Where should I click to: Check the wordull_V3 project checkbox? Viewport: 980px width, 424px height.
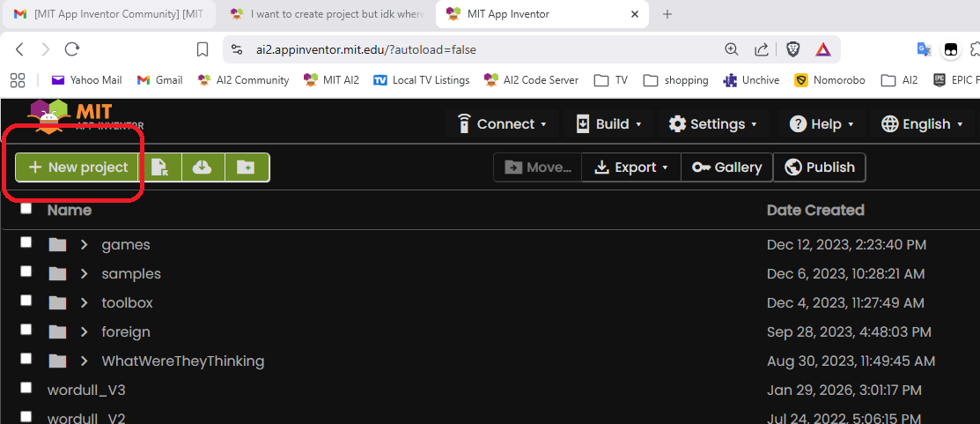(26, 388)
